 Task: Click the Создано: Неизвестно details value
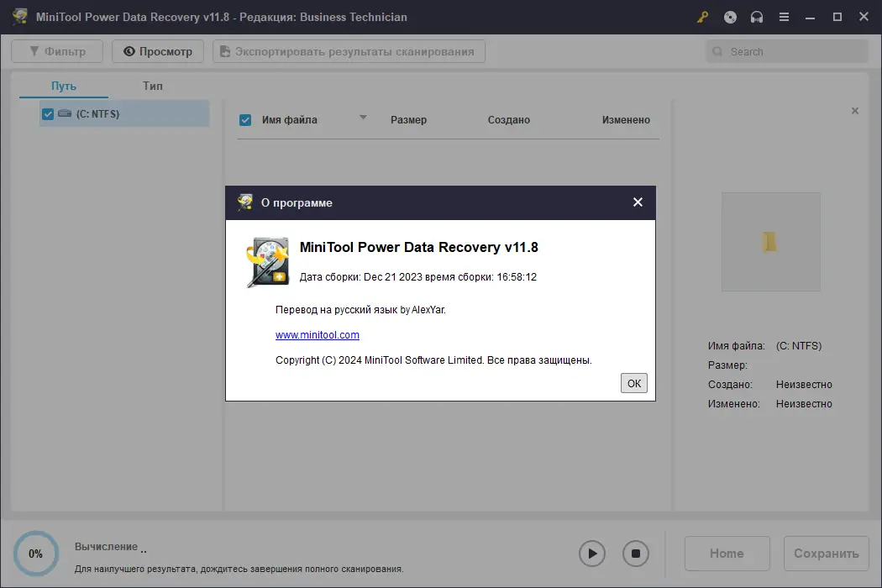(x=804, y=385)
